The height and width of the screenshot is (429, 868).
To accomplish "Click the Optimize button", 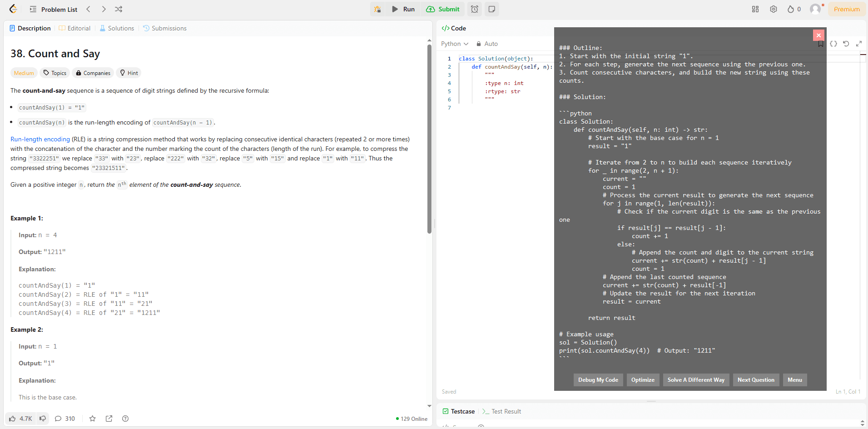I will point(643,380).
